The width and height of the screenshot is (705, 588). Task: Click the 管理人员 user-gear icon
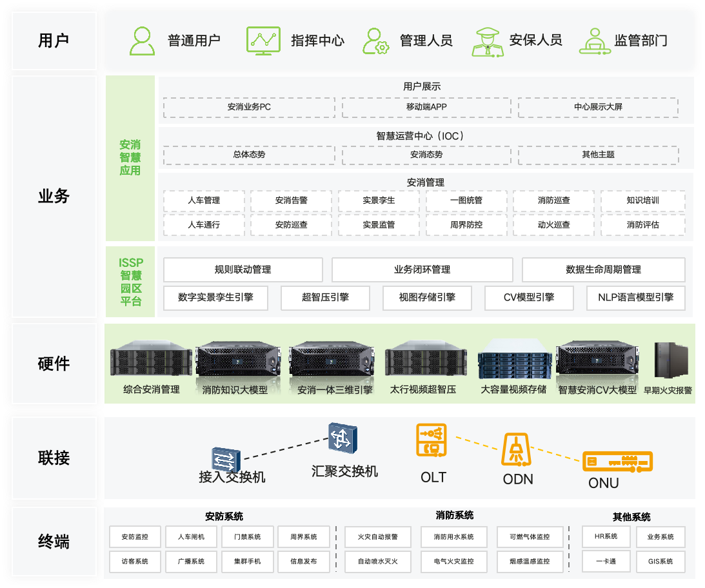376,41
